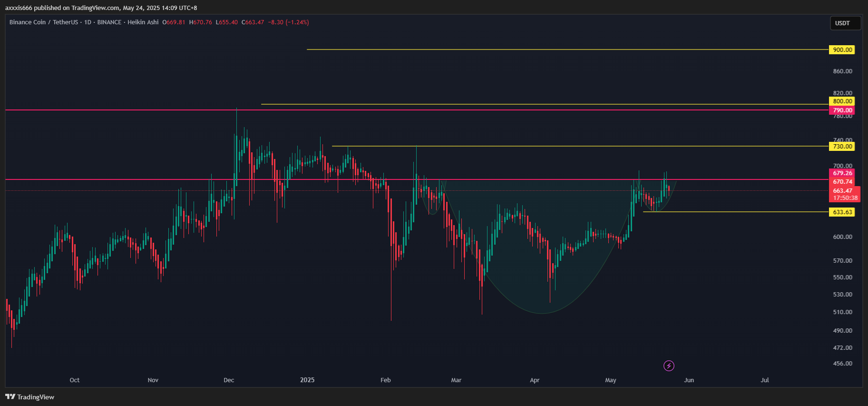868x406 pixels.
Task: Click the high value H670.76
Action: pyautogui.click(x=201, y=22)
